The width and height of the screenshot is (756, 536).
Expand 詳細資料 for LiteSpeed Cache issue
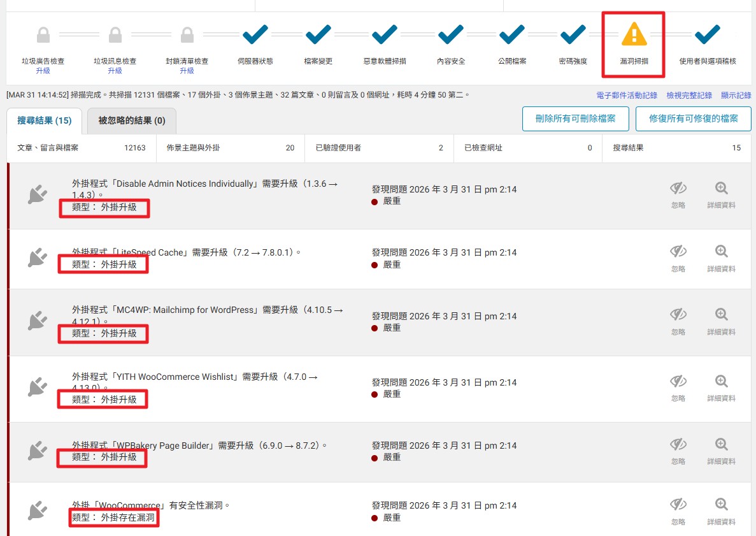point(721,257)
